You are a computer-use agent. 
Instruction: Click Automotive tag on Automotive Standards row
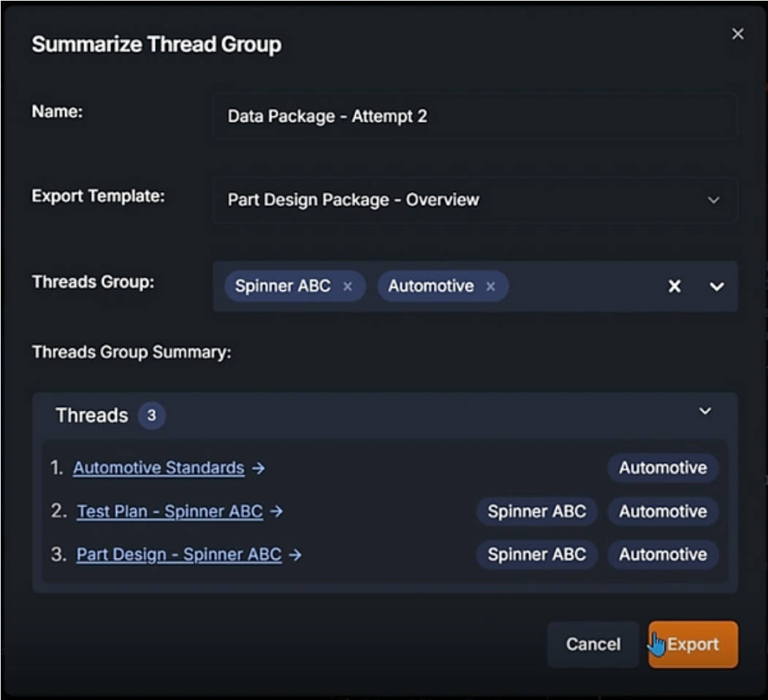(x=663, y=468)
